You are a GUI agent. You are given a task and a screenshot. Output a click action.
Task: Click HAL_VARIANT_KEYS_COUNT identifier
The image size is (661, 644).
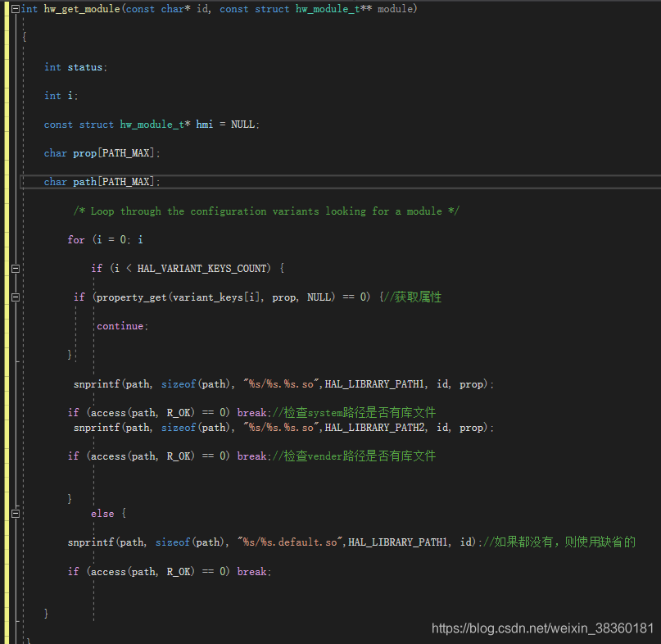(201, 269)
